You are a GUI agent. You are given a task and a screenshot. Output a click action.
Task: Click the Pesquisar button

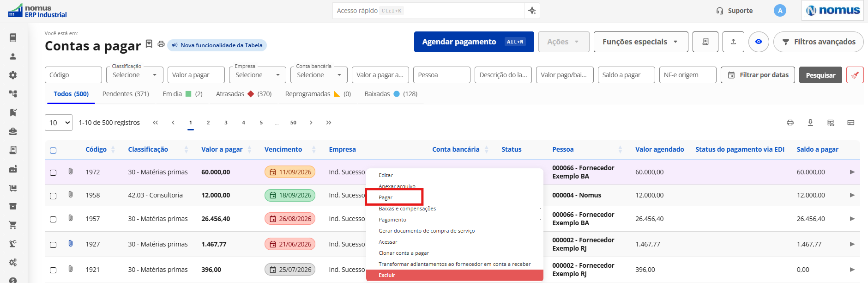[820, 75]
